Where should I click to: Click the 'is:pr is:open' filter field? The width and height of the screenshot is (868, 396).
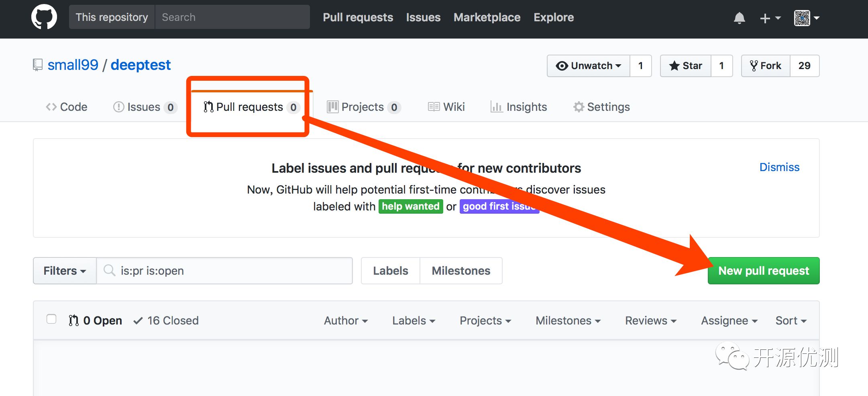224,271
